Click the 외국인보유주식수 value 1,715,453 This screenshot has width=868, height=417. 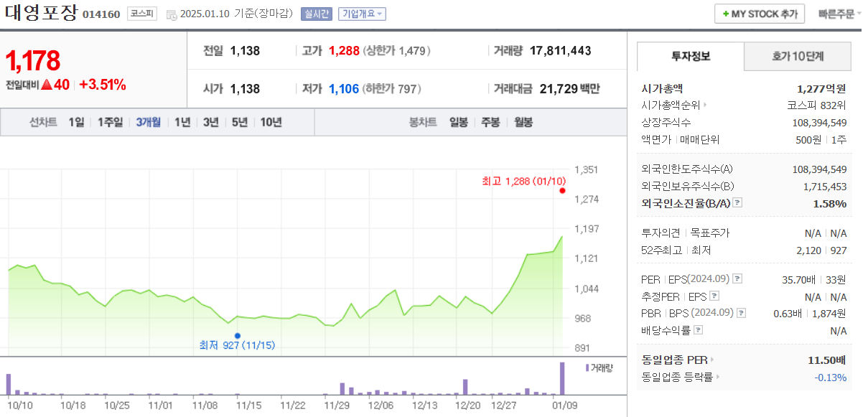click(825, 186)
